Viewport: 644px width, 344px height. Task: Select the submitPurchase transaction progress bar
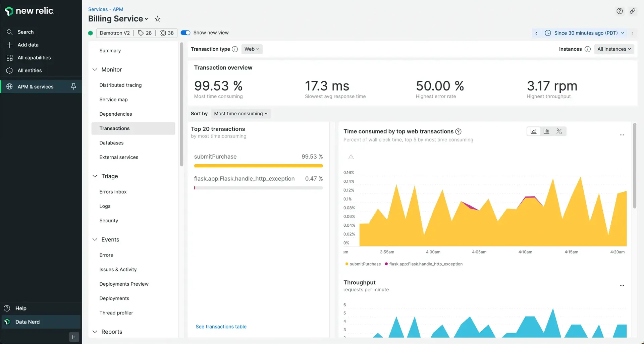coord(258,166)
